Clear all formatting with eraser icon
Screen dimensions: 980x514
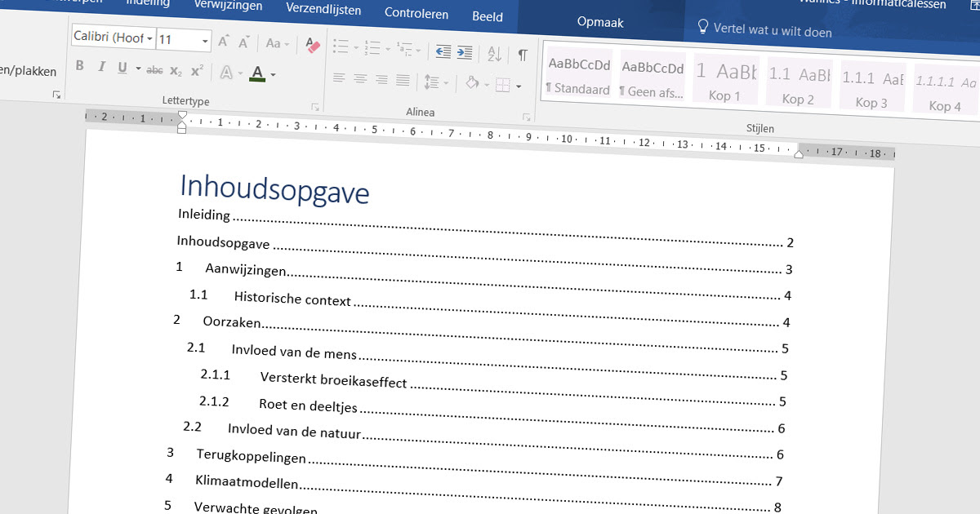[313, 45]
